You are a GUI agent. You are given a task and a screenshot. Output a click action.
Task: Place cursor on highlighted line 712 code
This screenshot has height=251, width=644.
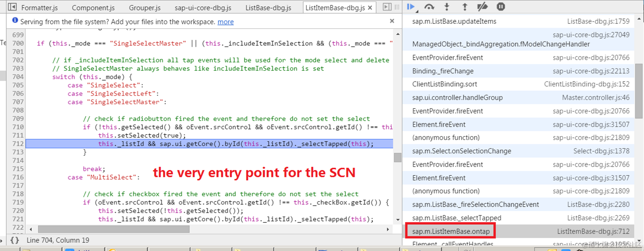click(x=236, y=144)
